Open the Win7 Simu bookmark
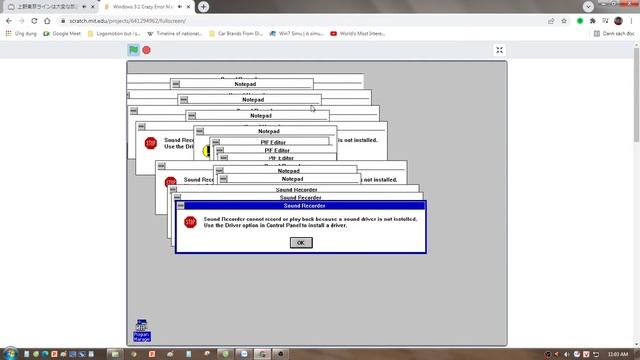The image size is (640, 360). [297, 33]
